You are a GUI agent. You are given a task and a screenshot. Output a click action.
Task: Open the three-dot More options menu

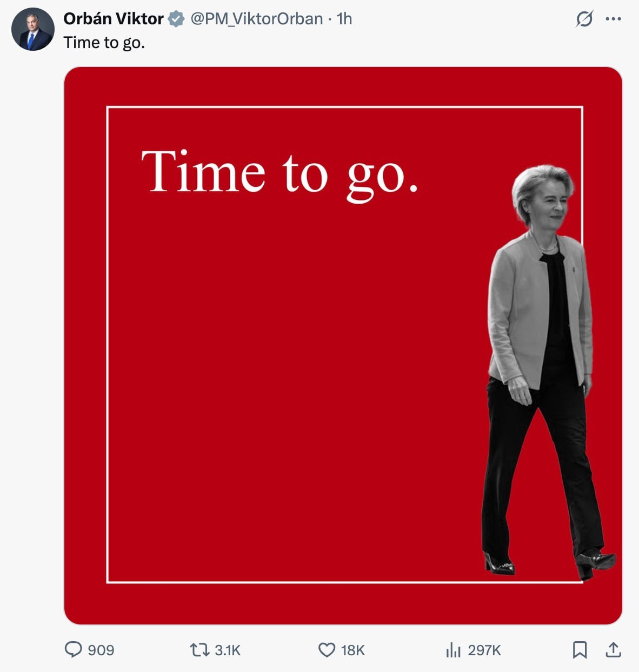tap(613, 19)
